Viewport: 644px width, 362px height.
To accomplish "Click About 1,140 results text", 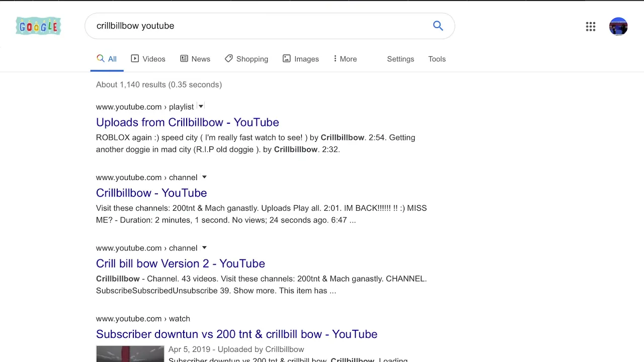I will [x=159, y=84].
